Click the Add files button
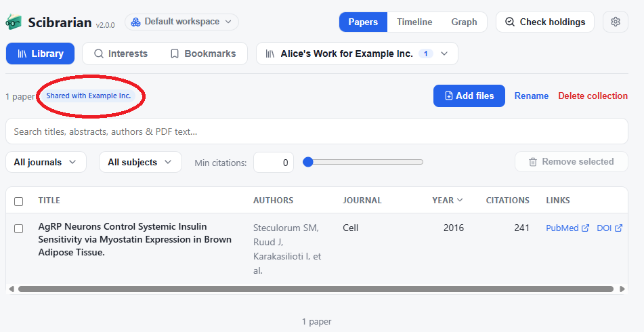Screen dimensions: 644x332 point(469,96)
